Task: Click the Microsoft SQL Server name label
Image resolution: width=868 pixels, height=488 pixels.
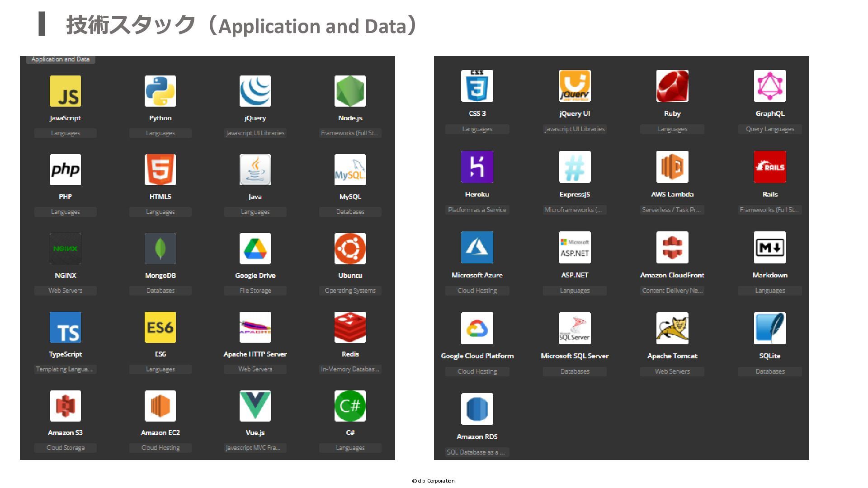Action: pyautogui.click(x=575, y=356)
